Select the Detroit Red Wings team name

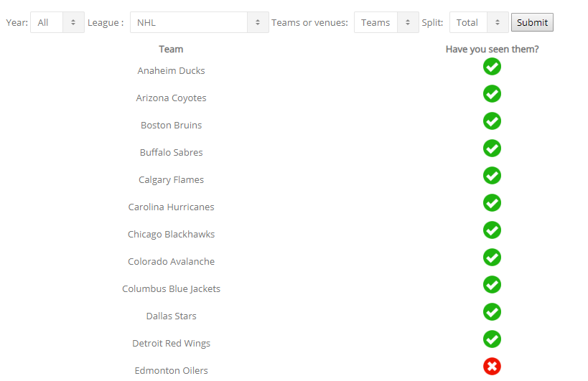click(x=171, y=344)
